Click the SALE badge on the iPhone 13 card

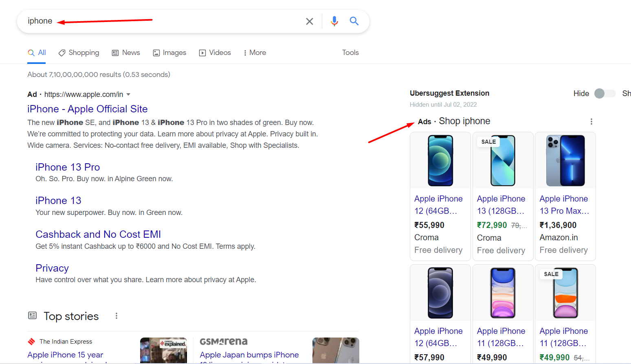tap(488, 142)
